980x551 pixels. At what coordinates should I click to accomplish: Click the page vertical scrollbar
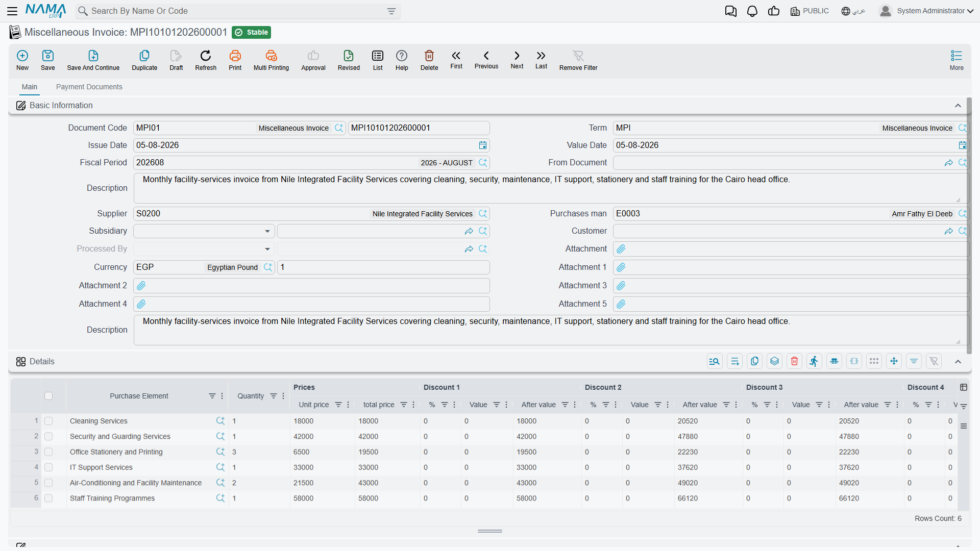pyautogui.click(x=969, y=226)
